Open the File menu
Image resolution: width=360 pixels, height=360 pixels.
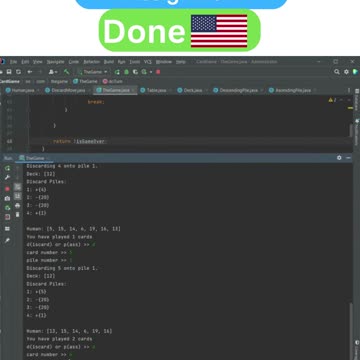tap(13, 62)
